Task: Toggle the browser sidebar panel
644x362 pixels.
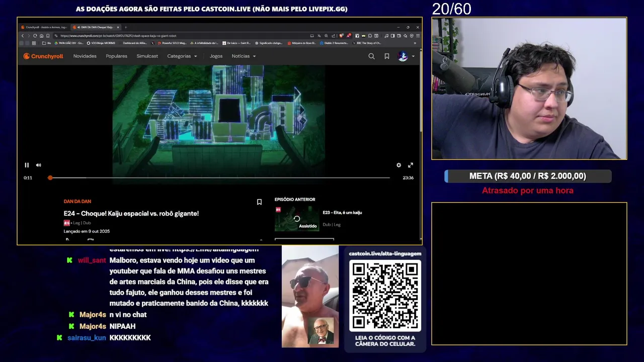Action: pyautogui.click(x=392, y=36)
